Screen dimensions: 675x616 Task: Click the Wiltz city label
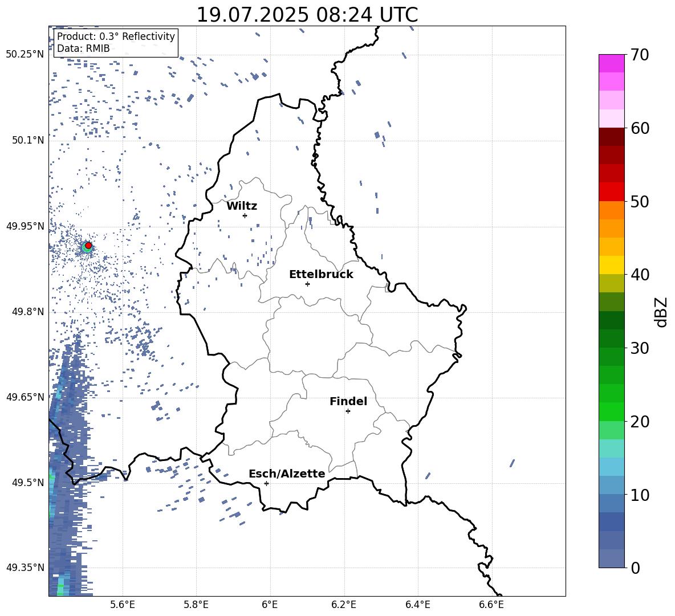click(242, 206)
